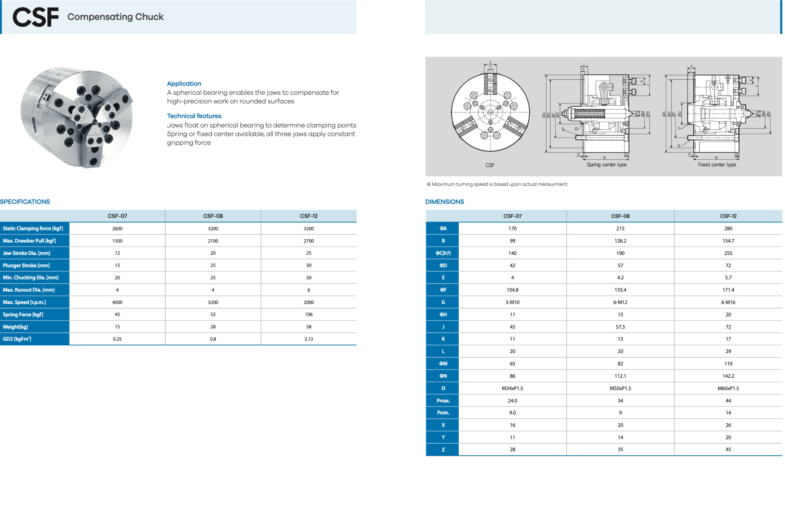Select CSF-08 column header in Specifications

213,216
